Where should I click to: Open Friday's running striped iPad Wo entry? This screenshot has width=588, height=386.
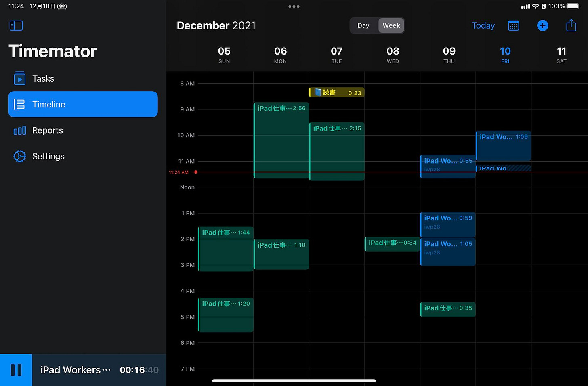coord(504,168)
